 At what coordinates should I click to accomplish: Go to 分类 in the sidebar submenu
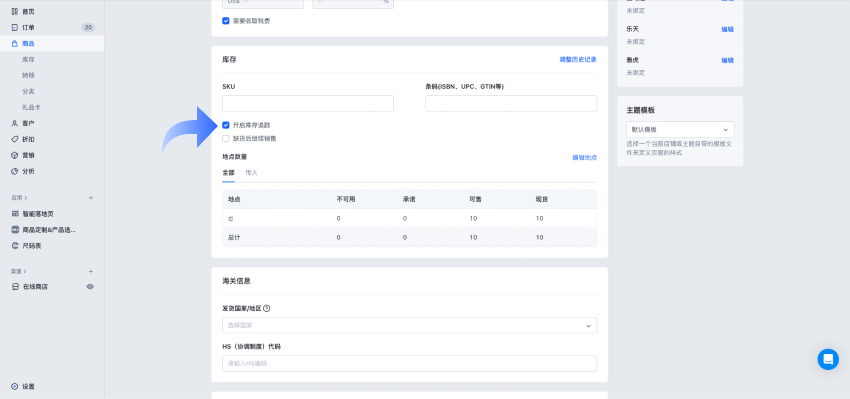point(29,92)
